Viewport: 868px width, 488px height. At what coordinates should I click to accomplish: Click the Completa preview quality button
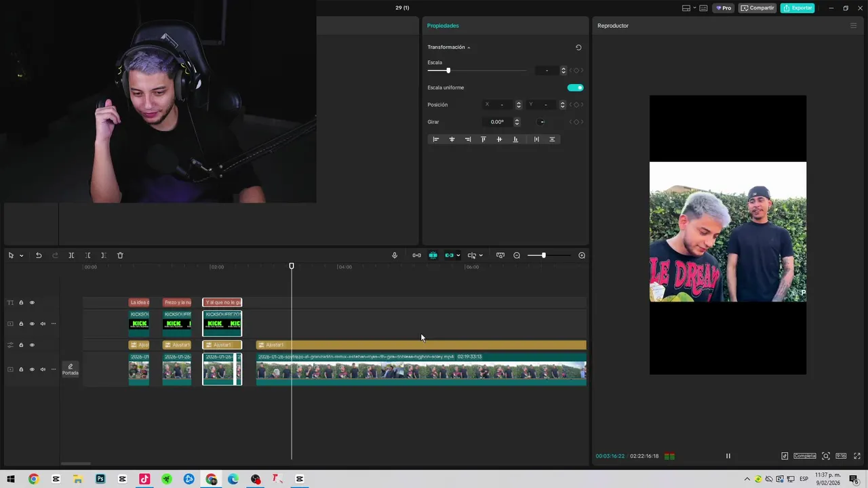(805, 456)
